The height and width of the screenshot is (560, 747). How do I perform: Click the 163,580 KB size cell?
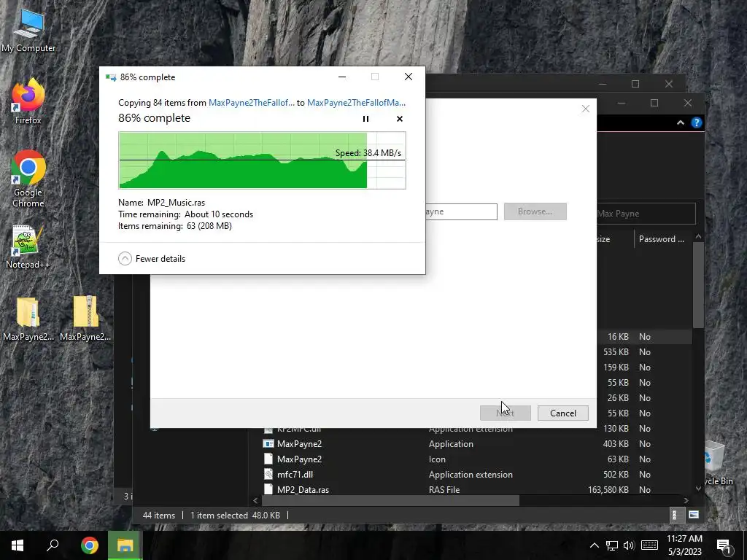point(608,489)
